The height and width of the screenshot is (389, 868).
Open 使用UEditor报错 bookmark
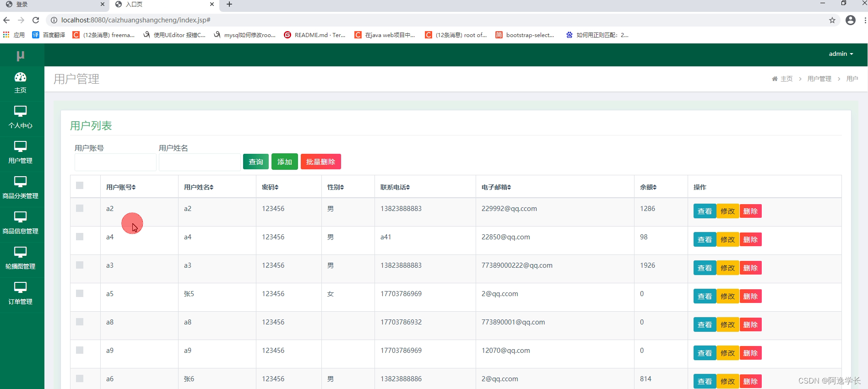(x=174, y=35)
